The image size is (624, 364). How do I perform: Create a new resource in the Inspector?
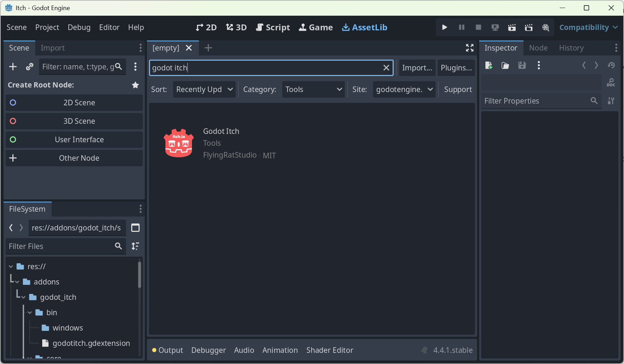point(489,65)
